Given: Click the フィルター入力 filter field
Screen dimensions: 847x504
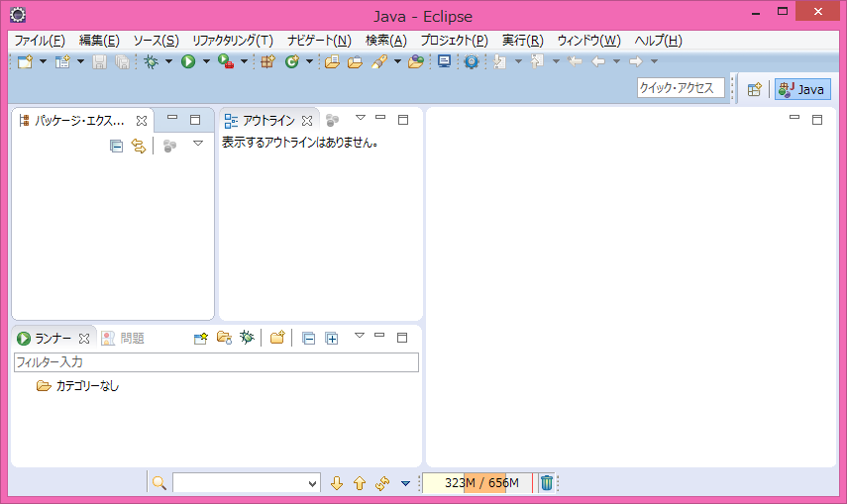Looking at the screenshot, I should tap(216, 362).
